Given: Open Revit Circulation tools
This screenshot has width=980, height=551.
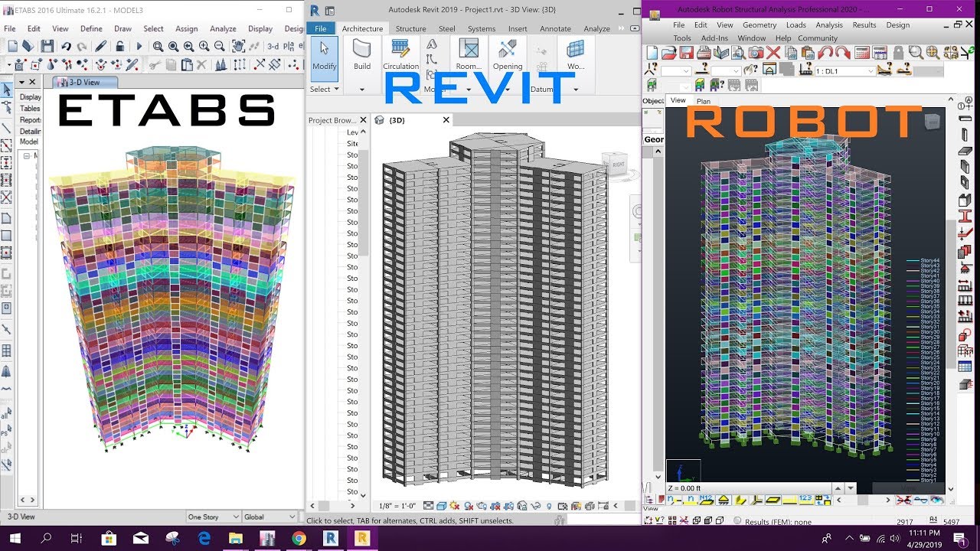Looking at the screenshot, I should 401,54.
